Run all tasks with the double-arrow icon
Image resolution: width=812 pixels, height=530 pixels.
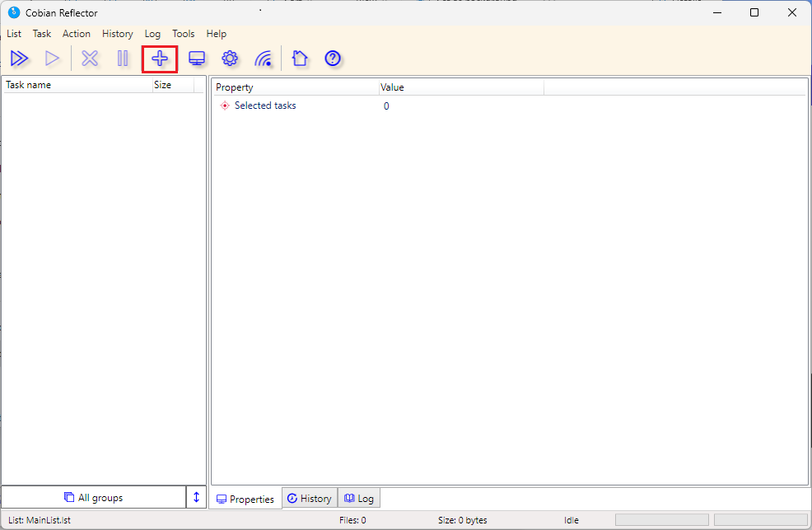[x=19, y=59]
